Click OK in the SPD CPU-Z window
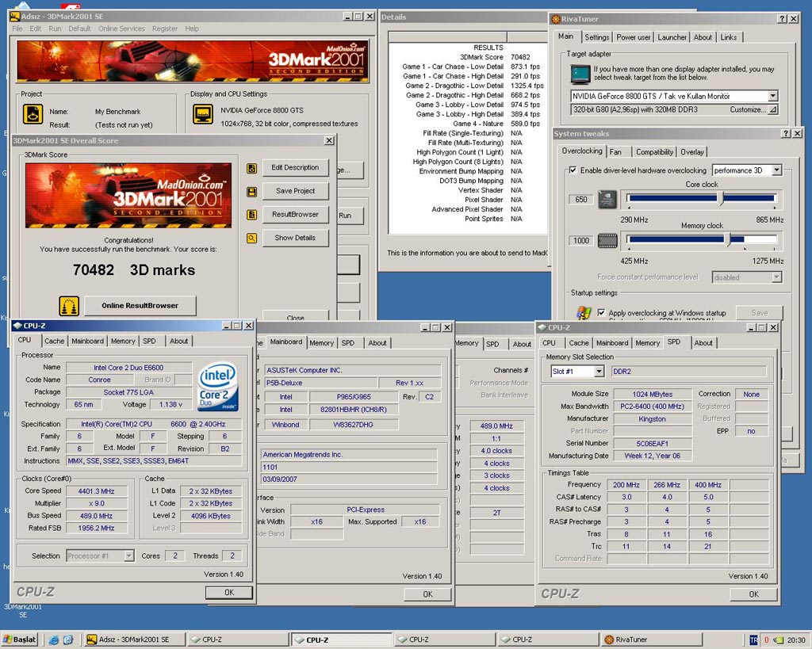This screenshot has height=649, width=812. [753, 594]
